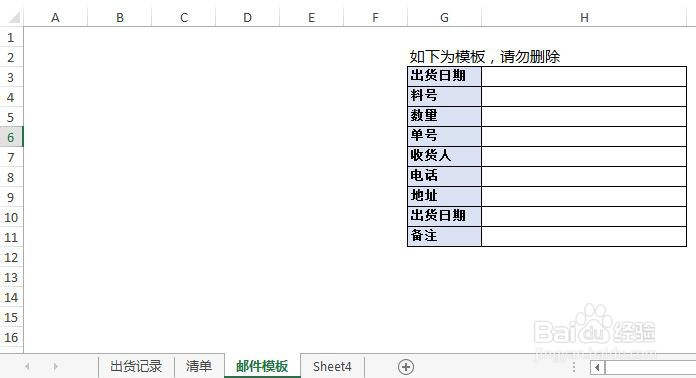This screenshot has height=378, width=696.
Task: Click empty value cell beside 料号
Action: click(584, 96)
